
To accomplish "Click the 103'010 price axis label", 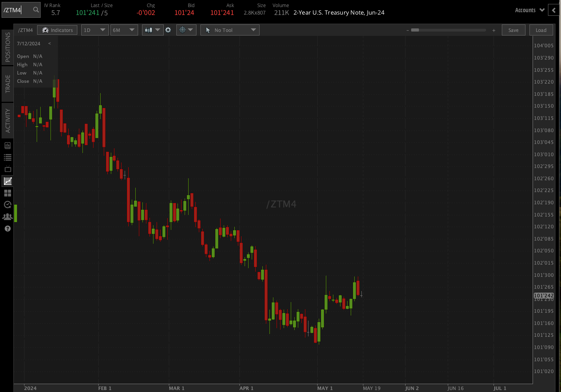I will [544, 154].
